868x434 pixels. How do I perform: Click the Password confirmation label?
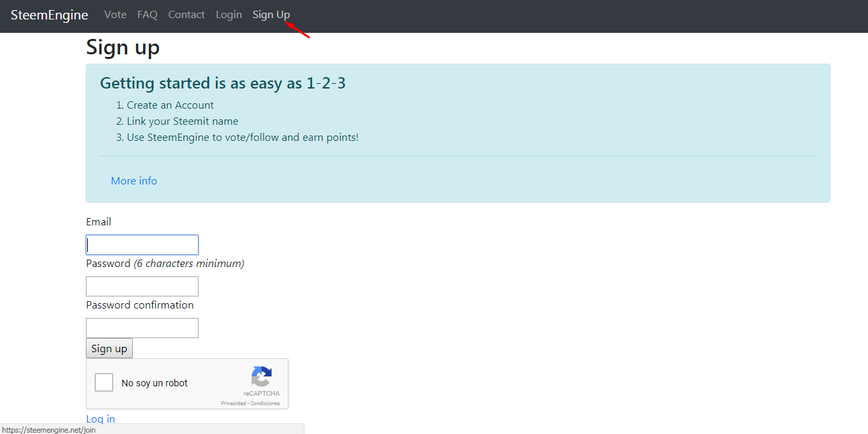click(x=140, y=305)
